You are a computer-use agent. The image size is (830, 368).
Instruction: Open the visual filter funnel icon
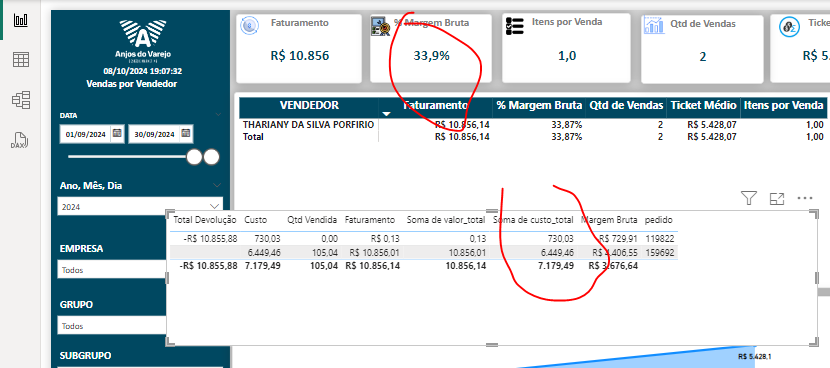pos(748,199)
